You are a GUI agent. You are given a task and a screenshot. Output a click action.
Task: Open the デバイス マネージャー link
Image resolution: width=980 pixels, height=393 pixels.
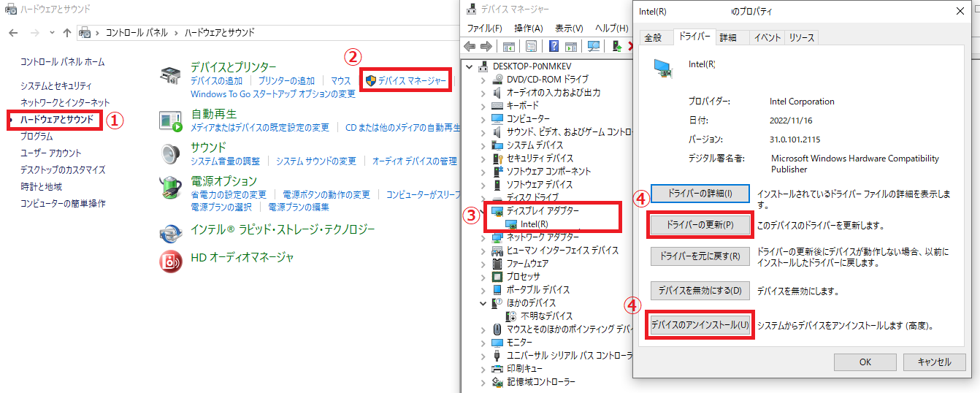(x=412, y=80)
